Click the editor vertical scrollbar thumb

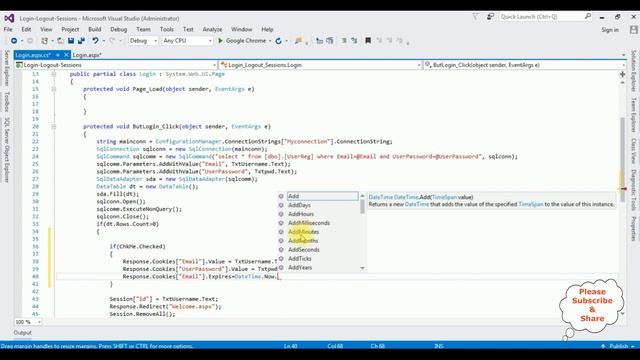[622, 159]
